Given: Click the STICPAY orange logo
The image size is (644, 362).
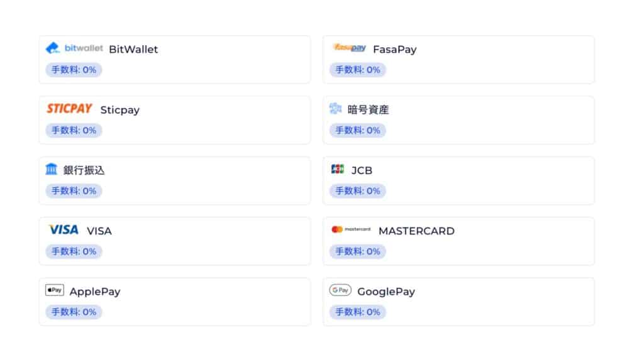Looking at the screenshot, I should click(69, 109).
